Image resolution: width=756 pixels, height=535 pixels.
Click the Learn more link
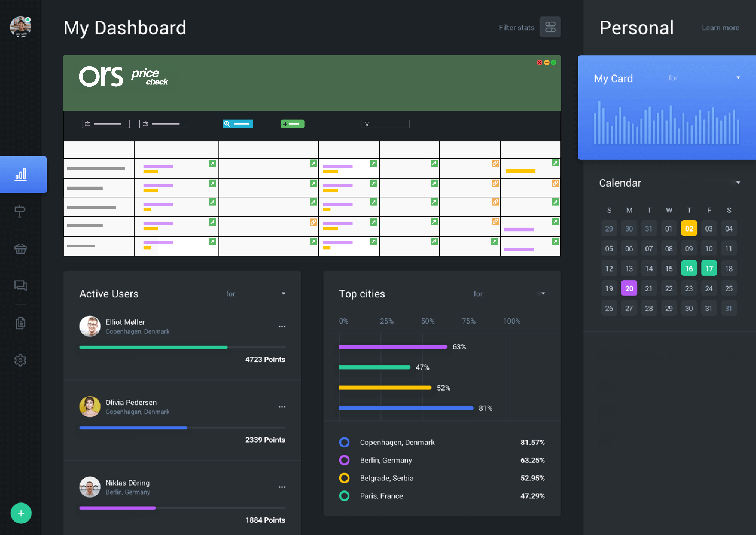(720, 28)
